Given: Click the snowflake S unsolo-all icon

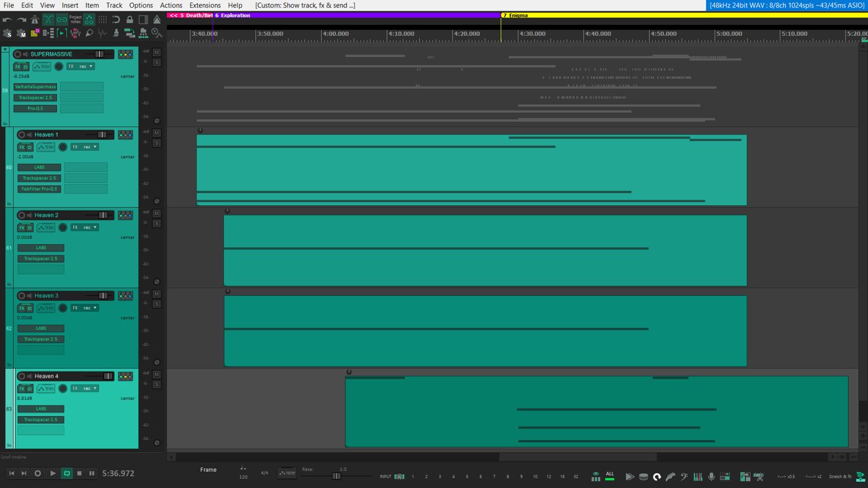Looking at the screenshot, I should (7, 33).
